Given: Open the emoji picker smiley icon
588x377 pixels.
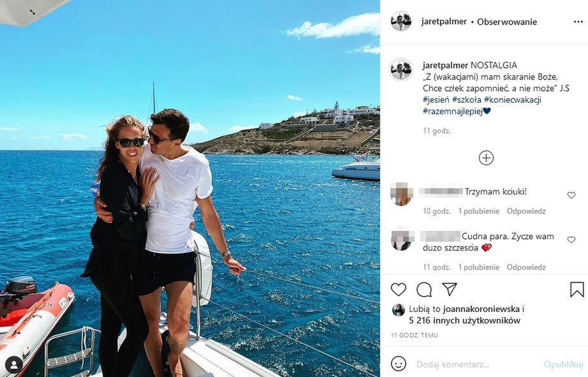Looking at the screenshot, I should 398,364.
